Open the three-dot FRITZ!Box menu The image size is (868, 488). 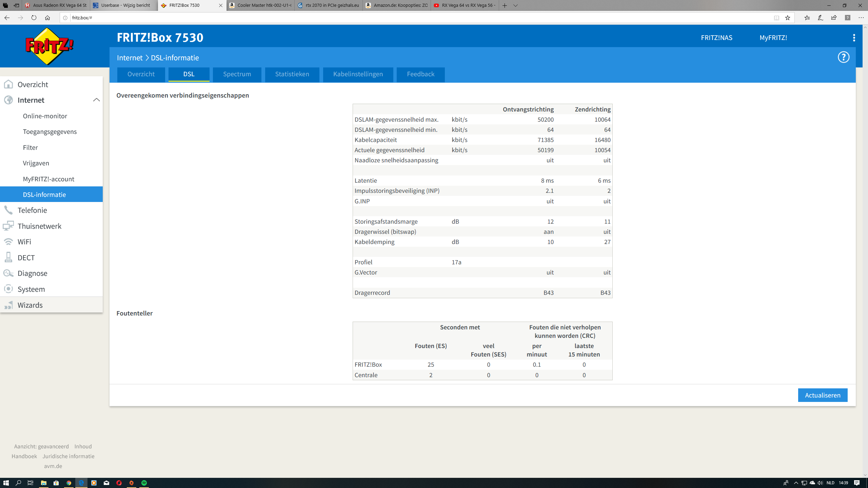854,38
